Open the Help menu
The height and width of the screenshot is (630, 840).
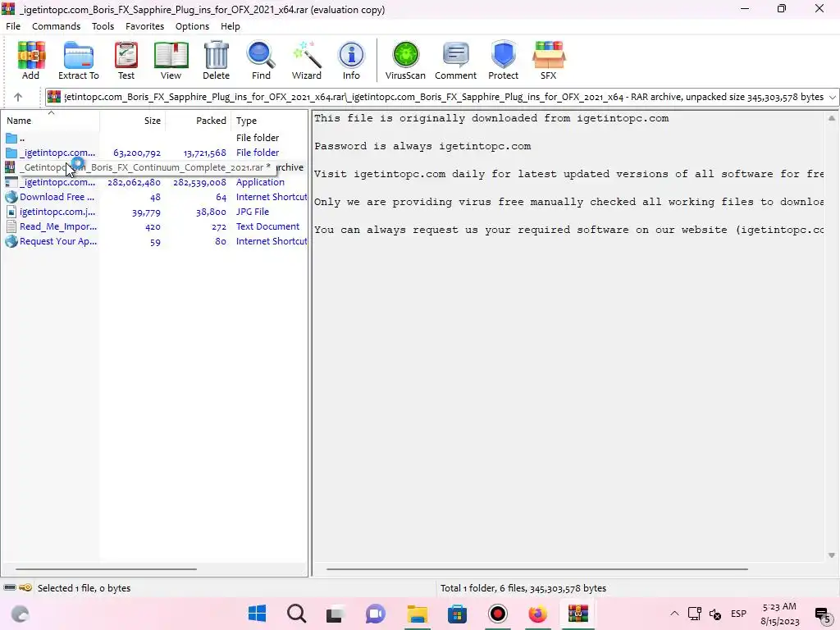pyautogui.click(x=231, y=26)
